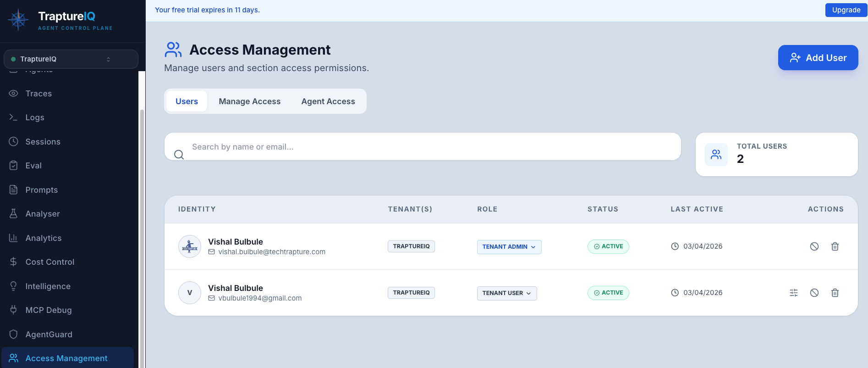The height and width of the screenshot is (368, 868).
Task: Click the TOTAL USERS count value 2
Action: 740,159
